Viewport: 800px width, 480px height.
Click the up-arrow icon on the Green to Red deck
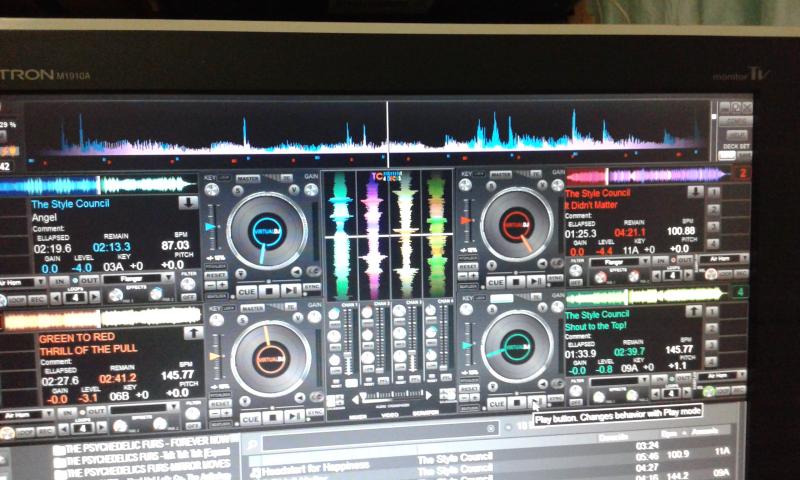(193, 333)
